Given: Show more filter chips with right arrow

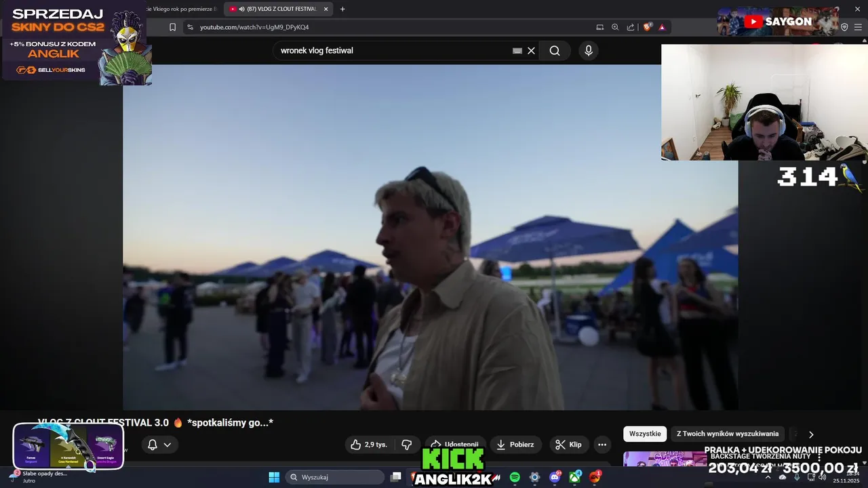Looking at the screenshot, I should tap(810, 434).
